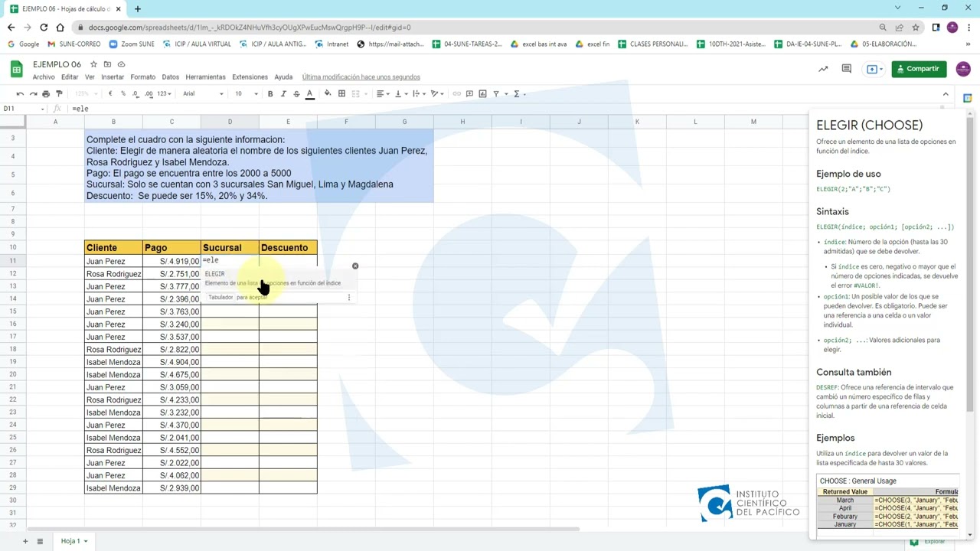980x551 pixels.
Task: Open vertical align dropdown
Action: (x=400, y=94)
